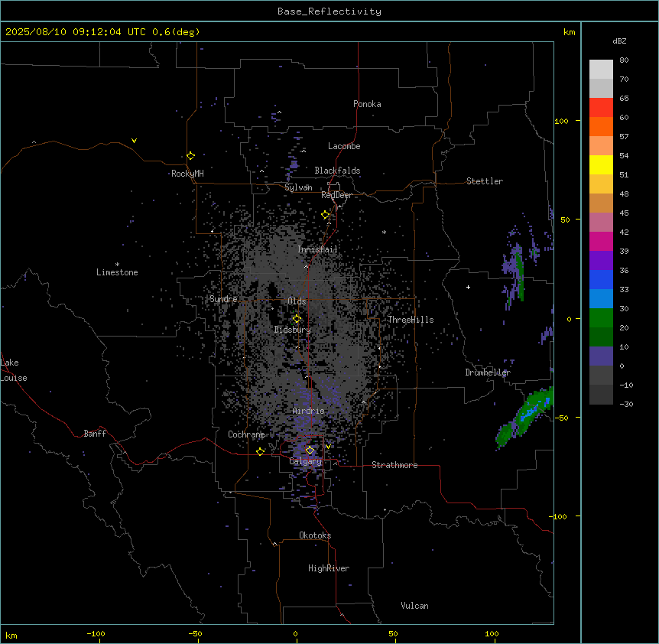The width and height of the screenshot is (659, 644).
Task: Click the Innisfail city label
Action: point(318,249)
